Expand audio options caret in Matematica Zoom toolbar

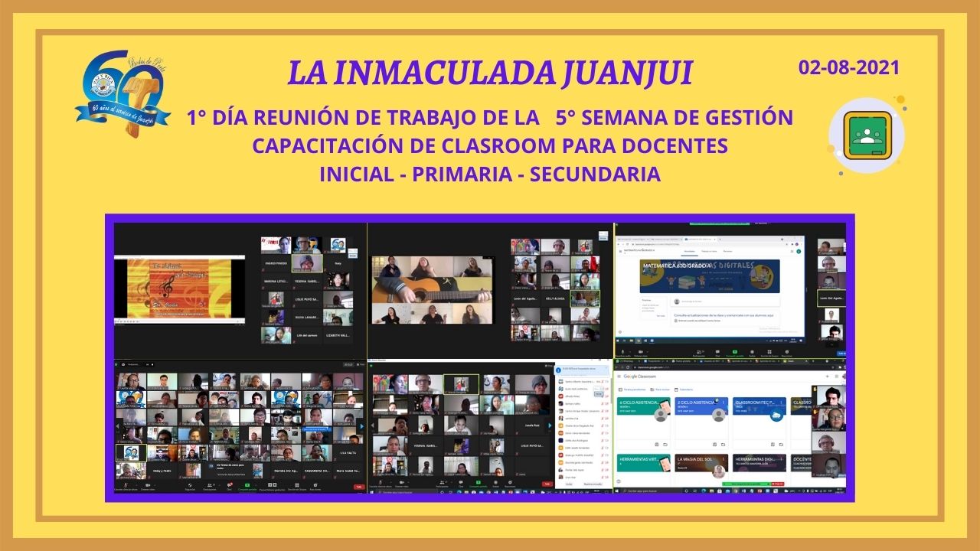629,352
